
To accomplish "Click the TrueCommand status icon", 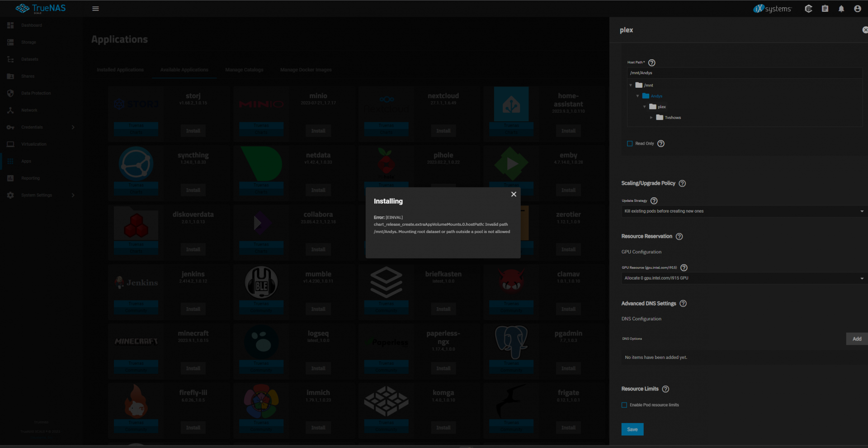I will tap(808, 9).
